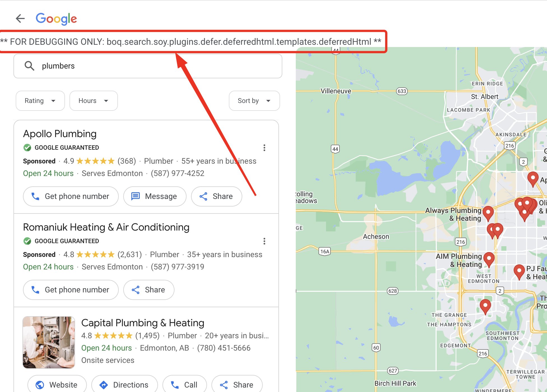Share the Capital Plumbing listing

click(x=237, y=385)
